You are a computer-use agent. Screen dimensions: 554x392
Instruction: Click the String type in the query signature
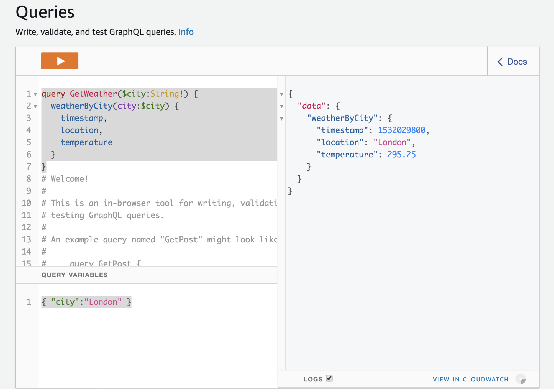[x=165, y=94]
